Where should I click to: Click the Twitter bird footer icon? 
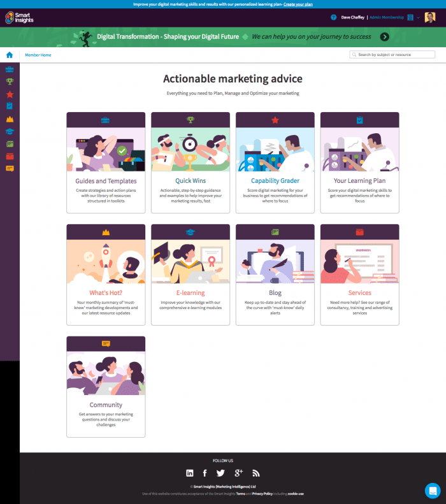(220, 473)
